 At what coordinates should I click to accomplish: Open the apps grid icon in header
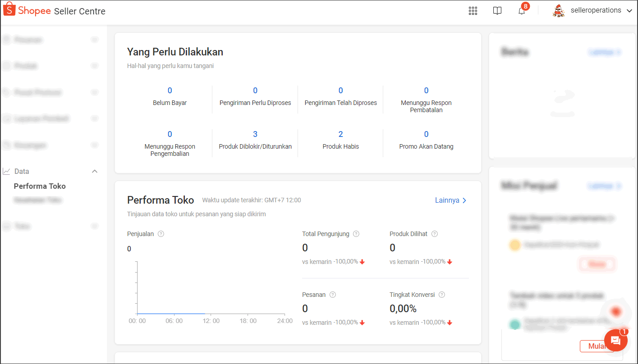tap(473, 11)
